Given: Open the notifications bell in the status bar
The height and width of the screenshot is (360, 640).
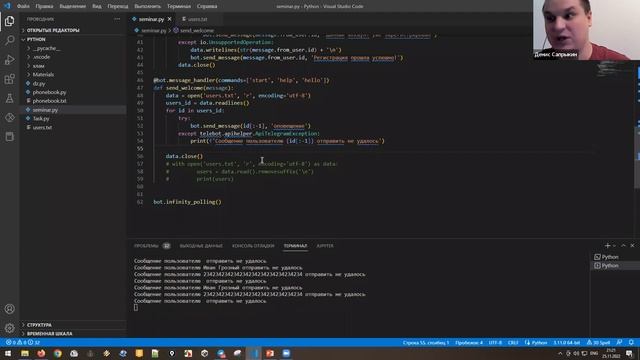Looking at the screenshot, I should [x=631, y=342].
